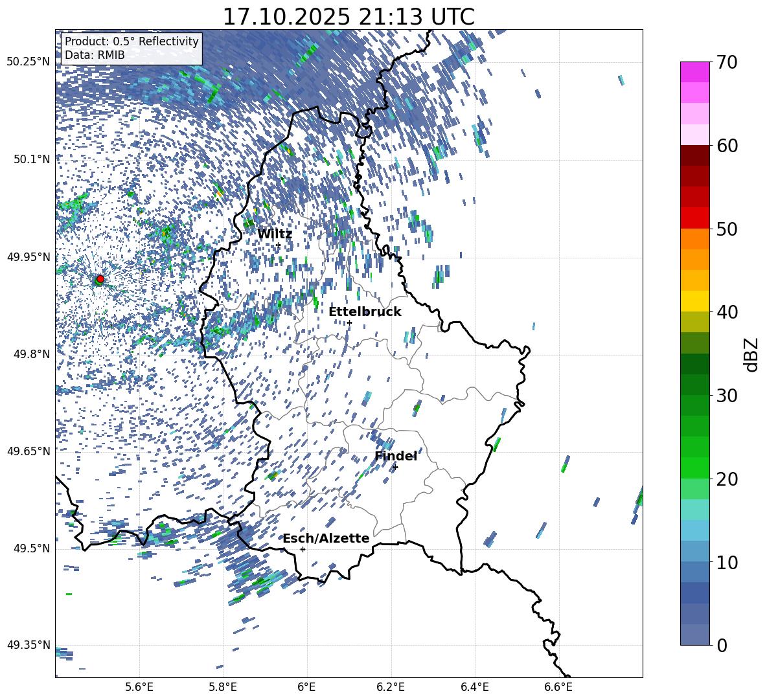
Task: Click the red radar site marker
Action: pyautogui.click(x=100, y=279)
